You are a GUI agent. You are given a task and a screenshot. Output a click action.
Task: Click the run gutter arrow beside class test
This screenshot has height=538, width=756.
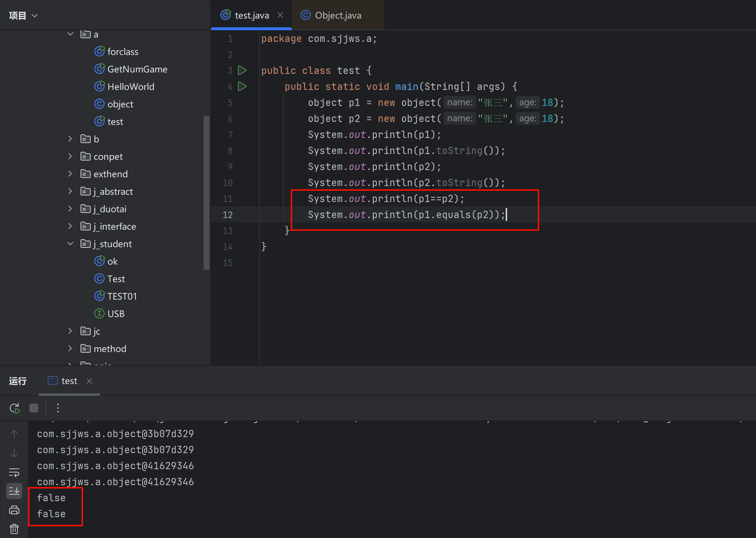pos(242,70)
